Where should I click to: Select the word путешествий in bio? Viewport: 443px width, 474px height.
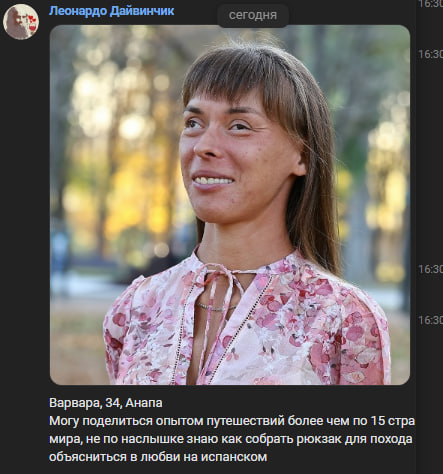pos(245,421)
